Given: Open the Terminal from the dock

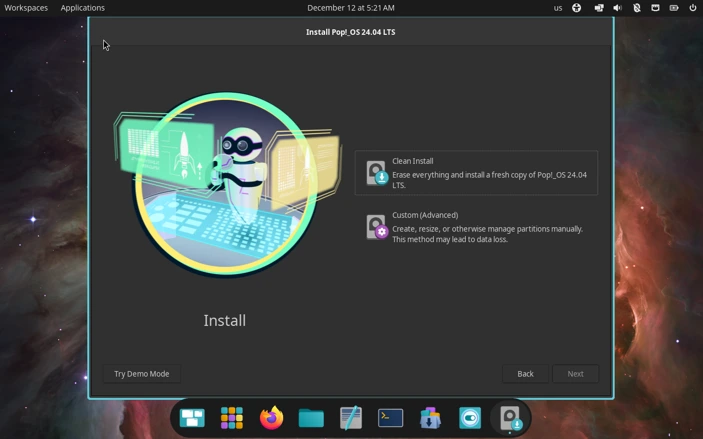Looking at the screenshot, I should [391, 418].
